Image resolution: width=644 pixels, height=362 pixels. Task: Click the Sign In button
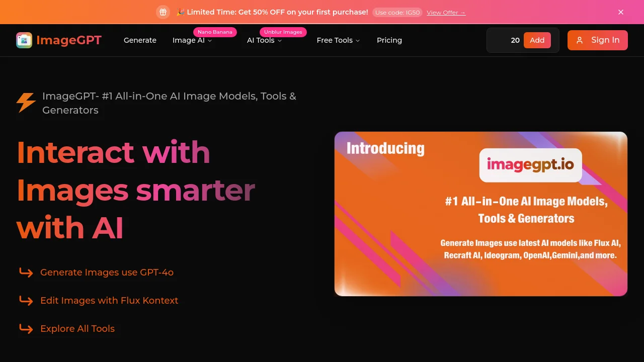(598, 40)
